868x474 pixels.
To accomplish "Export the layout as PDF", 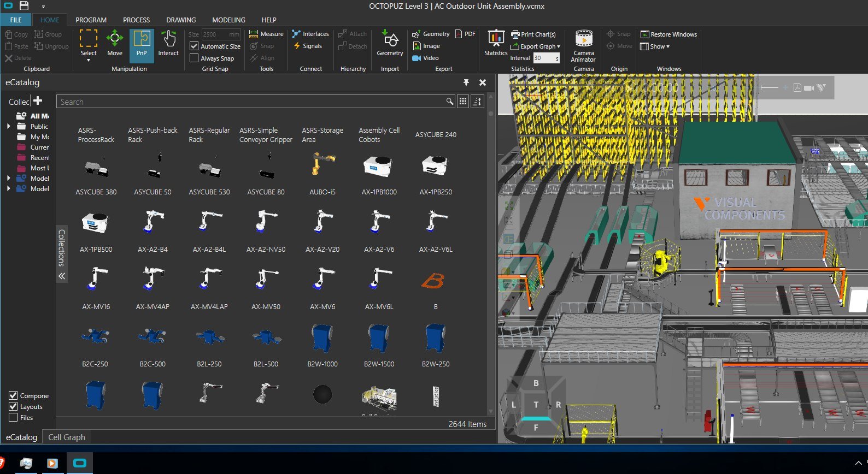I will click(465, 34).
